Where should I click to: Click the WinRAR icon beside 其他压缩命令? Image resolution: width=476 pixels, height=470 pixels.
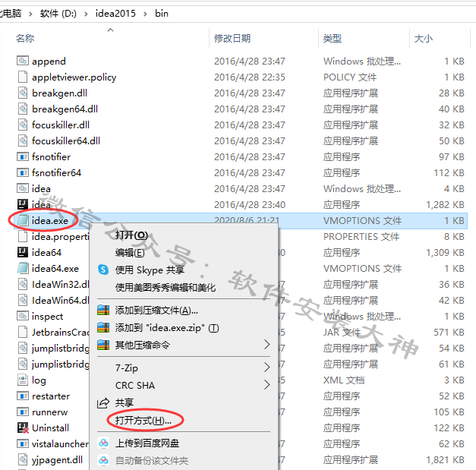[103, 345]
